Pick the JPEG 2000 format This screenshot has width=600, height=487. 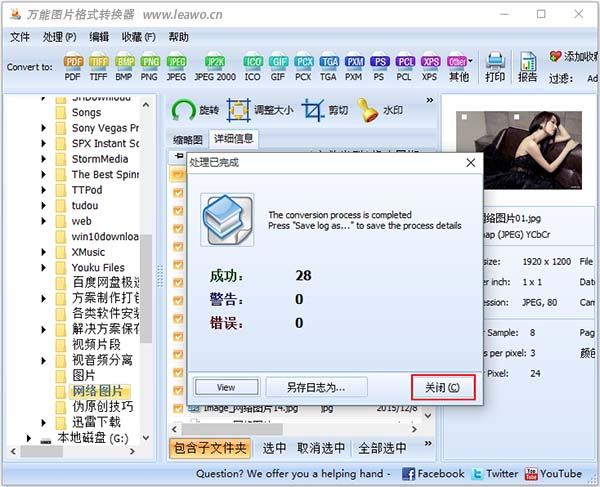point(215,66)
